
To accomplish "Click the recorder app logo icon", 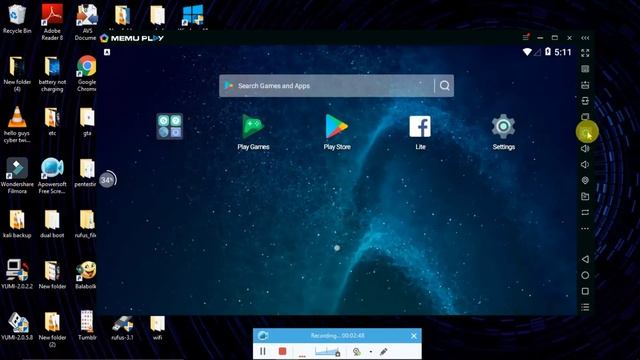I will pyautogui.click(x=263, y=336).
